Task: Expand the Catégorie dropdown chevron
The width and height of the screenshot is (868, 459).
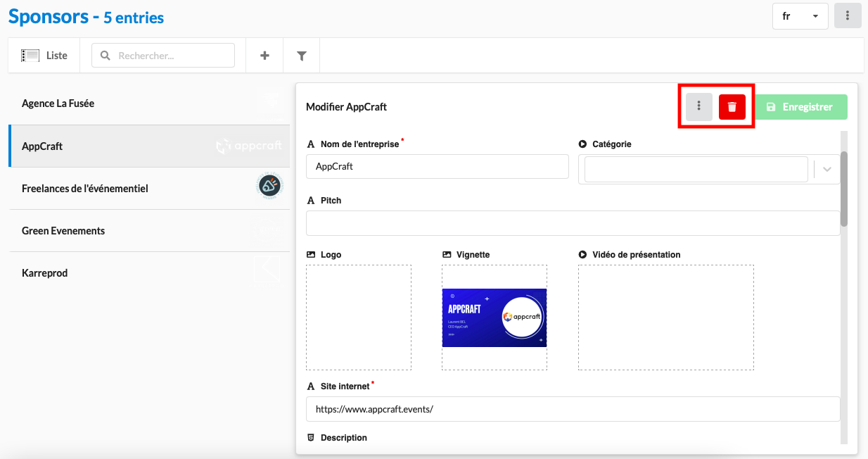Action: click(826, 170)
